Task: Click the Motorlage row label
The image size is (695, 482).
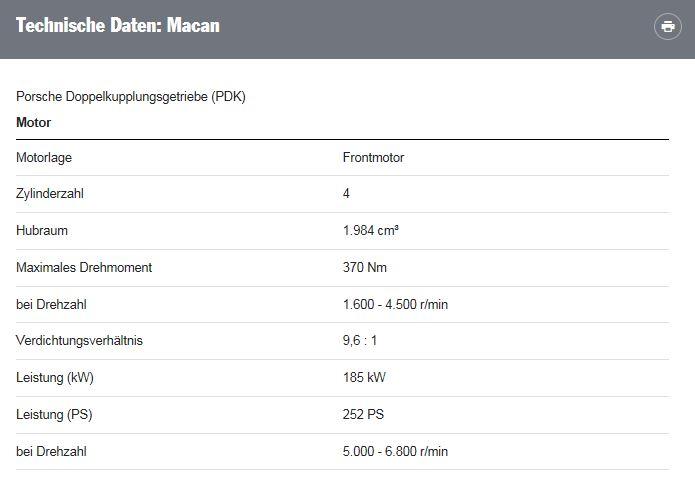Action: [44, 158]
